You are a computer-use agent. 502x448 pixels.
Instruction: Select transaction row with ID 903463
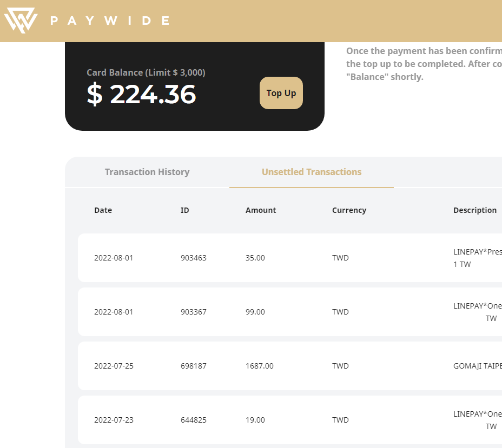290,258
